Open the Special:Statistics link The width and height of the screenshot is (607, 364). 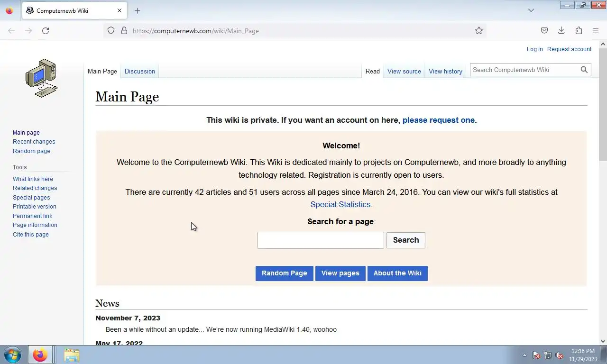(340, 204)
